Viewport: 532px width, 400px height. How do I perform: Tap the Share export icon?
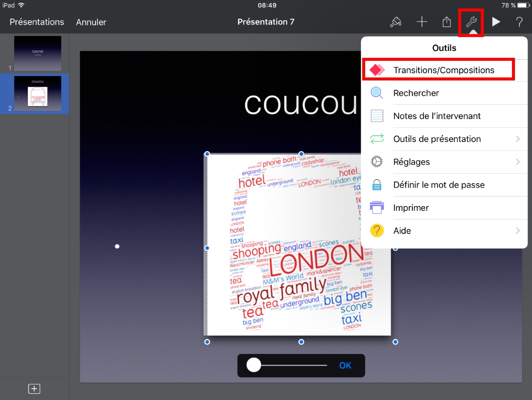[447, 22]
